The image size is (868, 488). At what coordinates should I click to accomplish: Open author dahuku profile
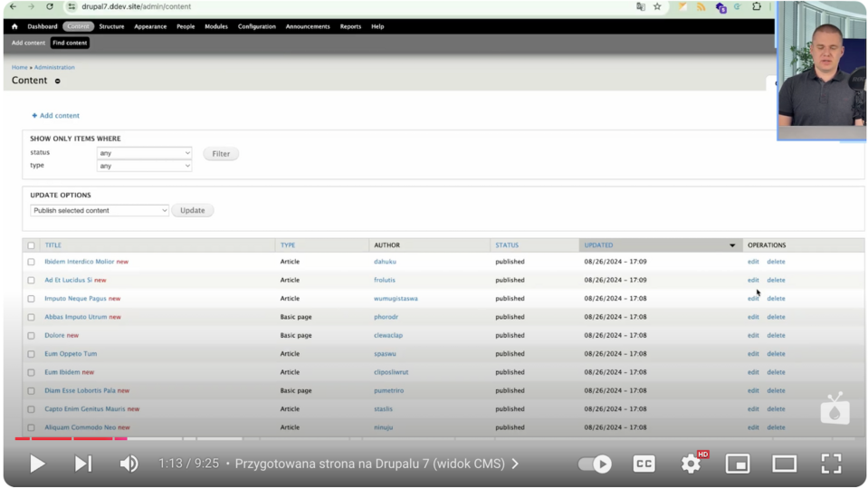385,262
